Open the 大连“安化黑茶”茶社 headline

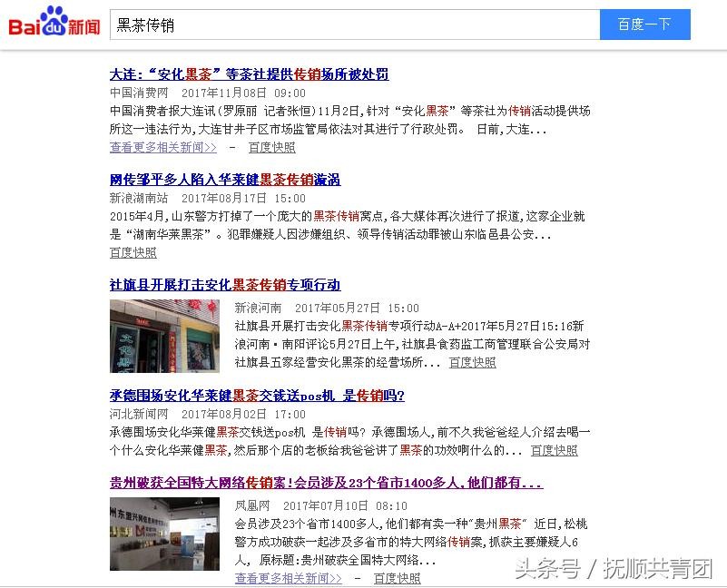point(249,74)
